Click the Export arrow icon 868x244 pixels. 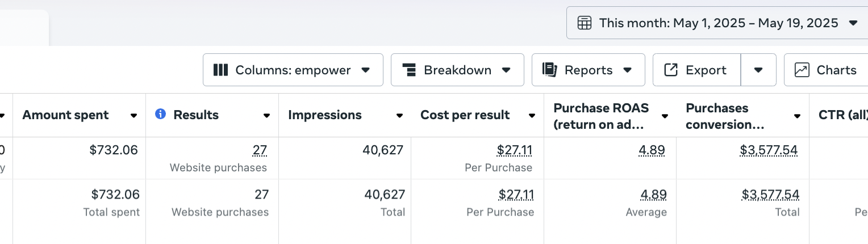pos(671,70)
